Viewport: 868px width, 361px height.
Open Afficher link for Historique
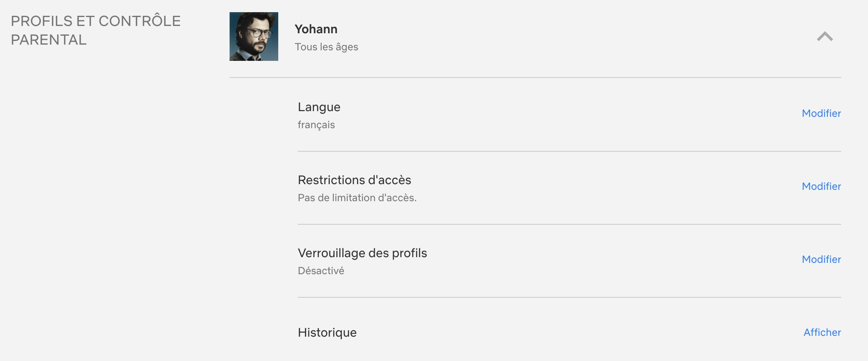coord(822,333)
